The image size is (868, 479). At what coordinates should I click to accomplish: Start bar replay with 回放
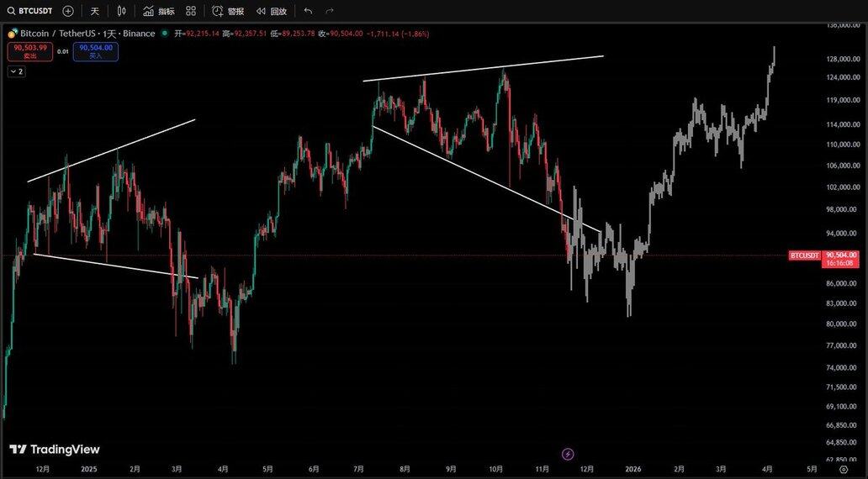coord(272,11)
